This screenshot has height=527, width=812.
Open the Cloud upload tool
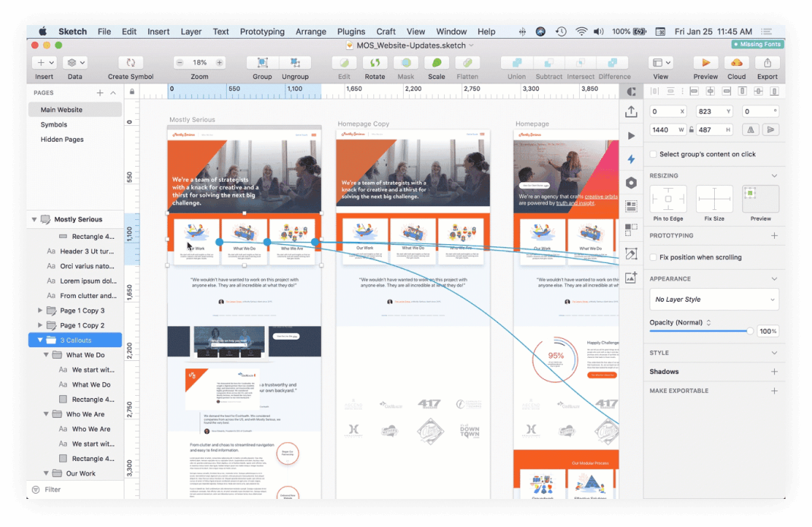pos(736,63)
